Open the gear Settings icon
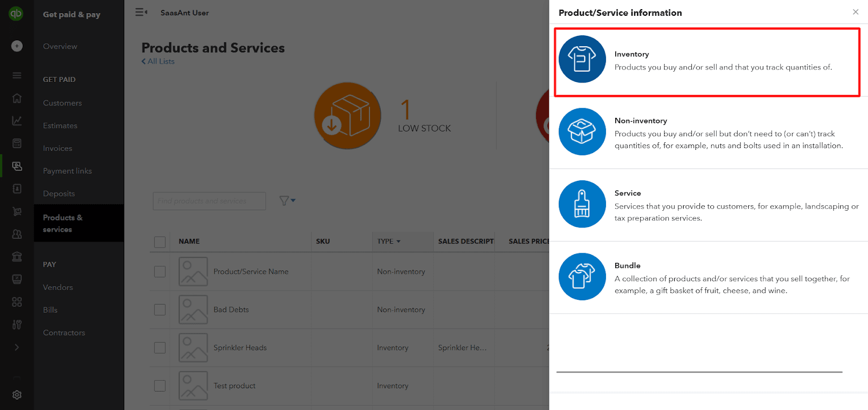Viewport: 868px width, 410px height. coord(17,395)
